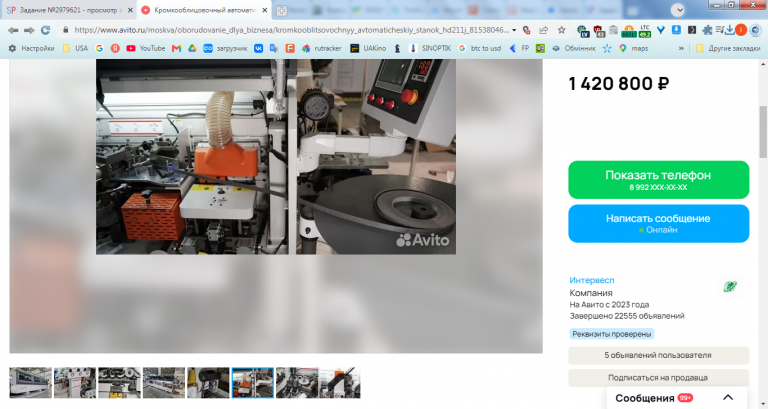The height and width of the screenshot is (409, 768).
Task: Click the 1 420 800 ₽ price text
Action: coord(619,84)
